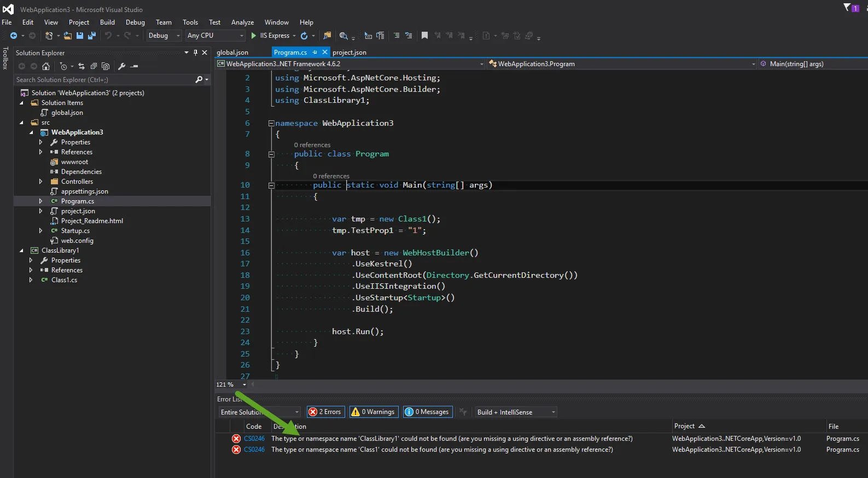This screenshot has height=478, width=868.
Task: Switch to the project.json tab
Action: [x=349, y=53]
